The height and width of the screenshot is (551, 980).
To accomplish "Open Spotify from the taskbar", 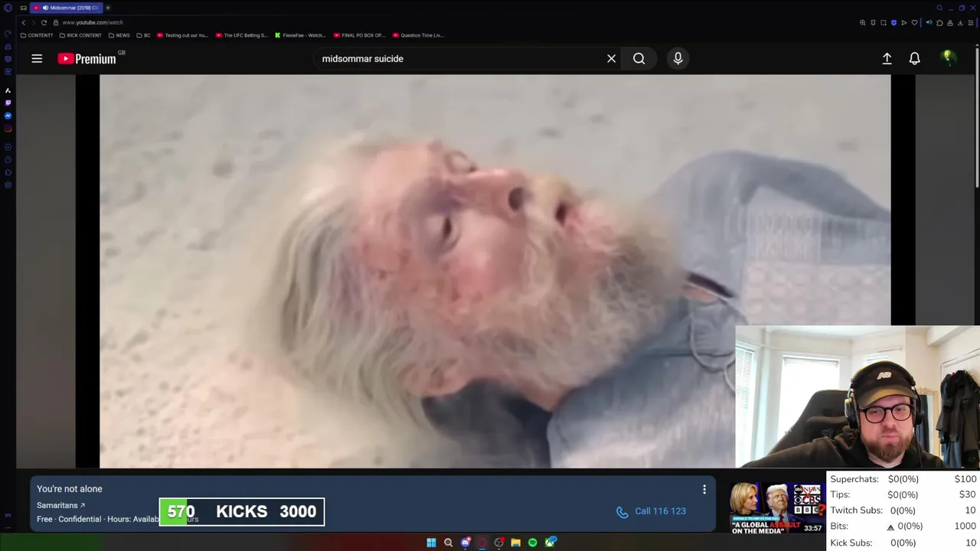I will click(x=532, y=543).
